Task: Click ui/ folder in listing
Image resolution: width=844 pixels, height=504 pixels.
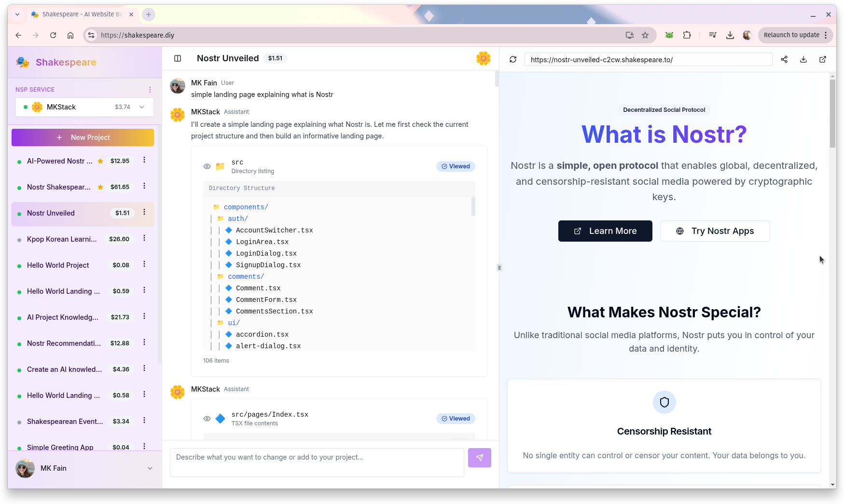Action: click(x=234, y=323)
